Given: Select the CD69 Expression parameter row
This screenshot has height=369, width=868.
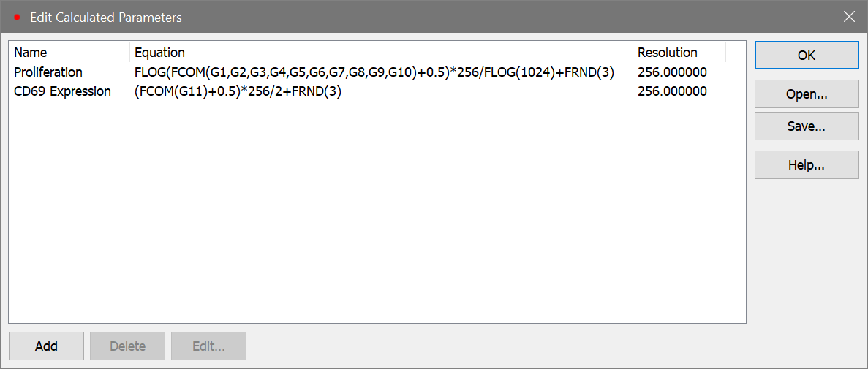Looking at the screenshot, I should click(62, 91).
